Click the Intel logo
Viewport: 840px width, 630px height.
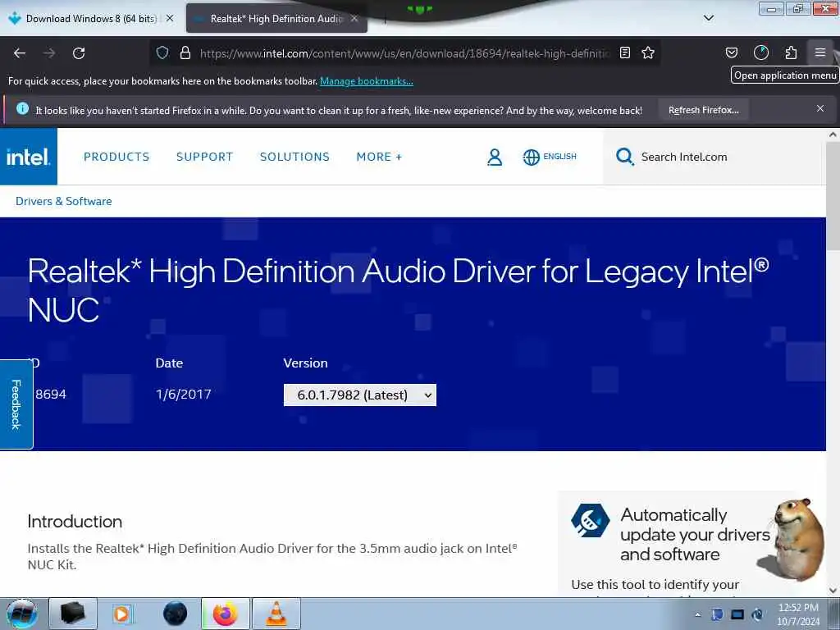point(29,157)
